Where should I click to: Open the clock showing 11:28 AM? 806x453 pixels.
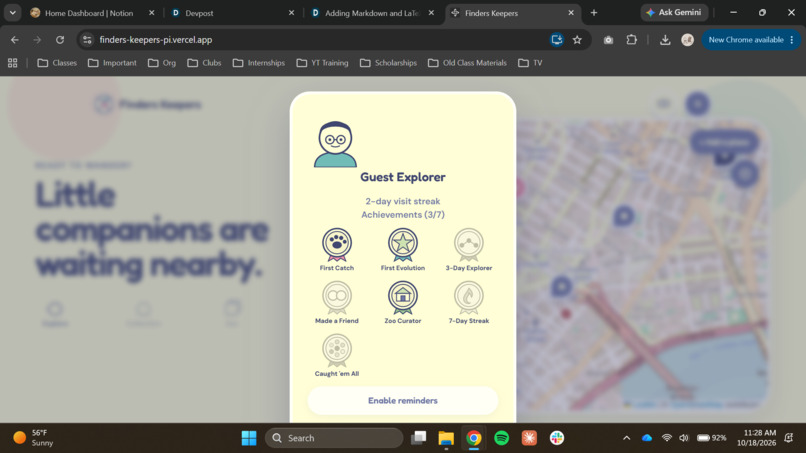(756, 438)
